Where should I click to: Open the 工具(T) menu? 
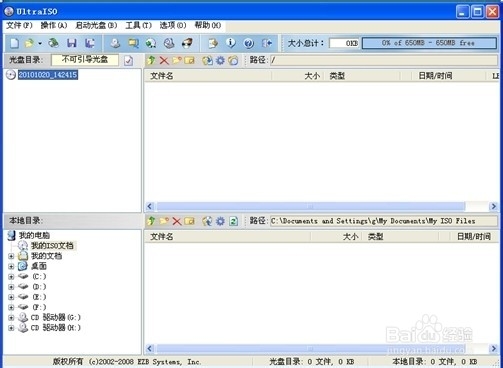pyautogui.click(x=138, y=25)
